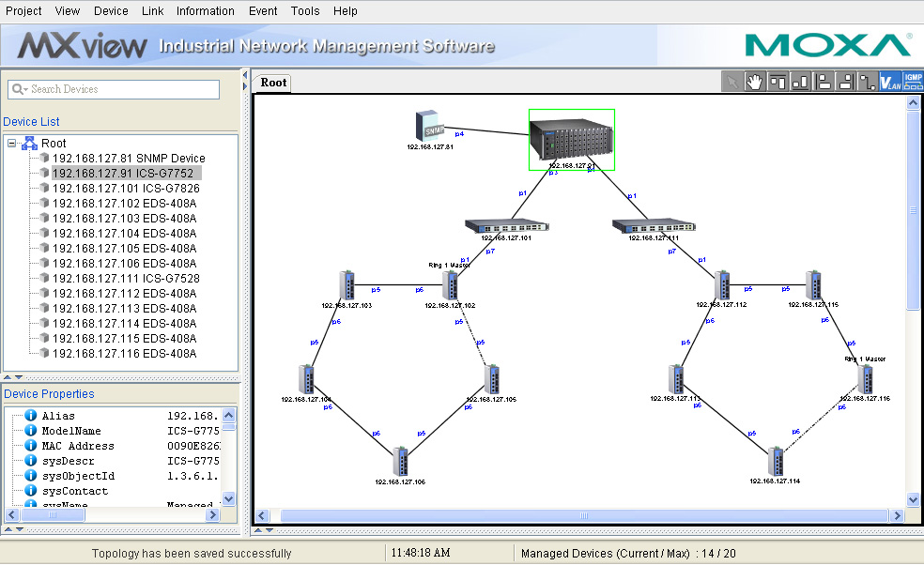Select the arrow pointer tool
Screen dimensions: 924x565
pos(731,82)
